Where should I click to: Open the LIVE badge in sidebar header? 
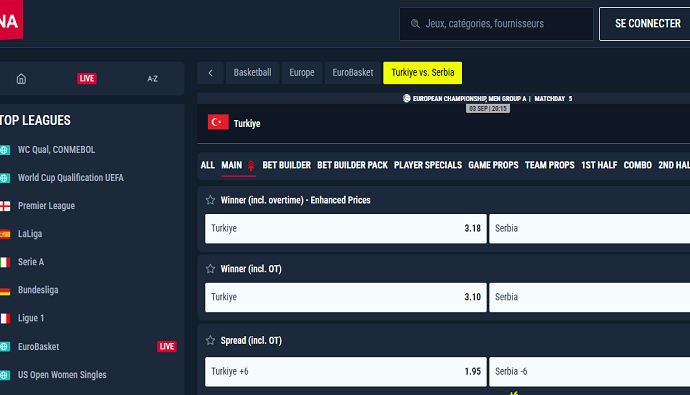(x=87, y=78)
